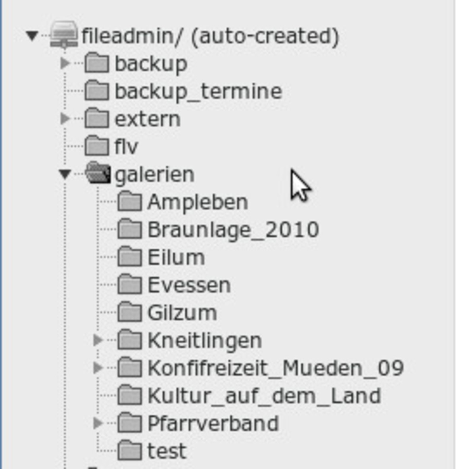Click the open galerien folder icon
476x469 pixels.
[98, 173]
